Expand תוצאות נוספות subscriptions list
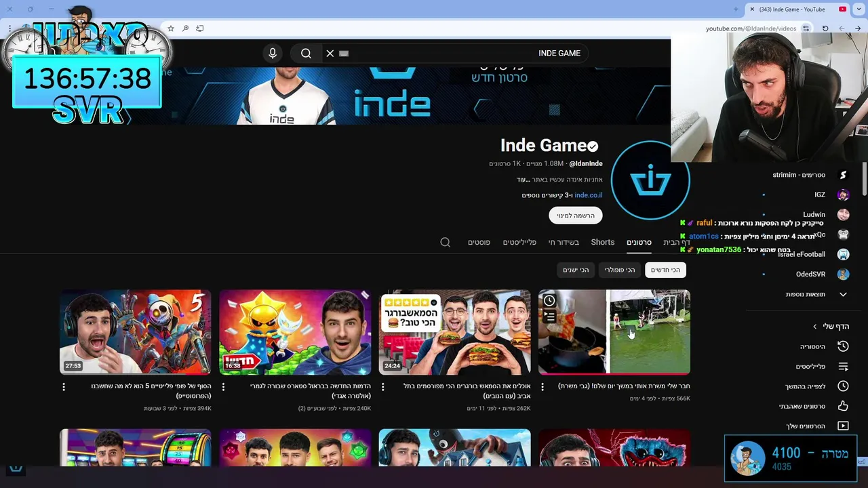 pyautogui.click(x=816, y=294)
